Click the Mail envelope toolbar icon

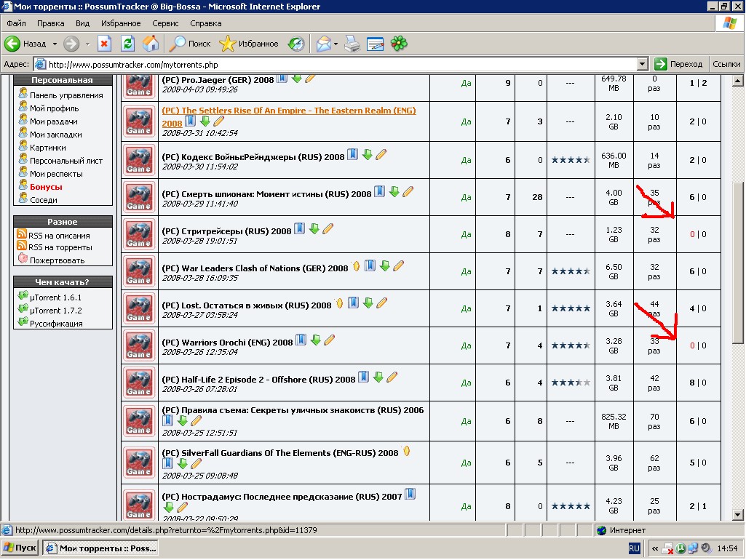coord(323,44)
